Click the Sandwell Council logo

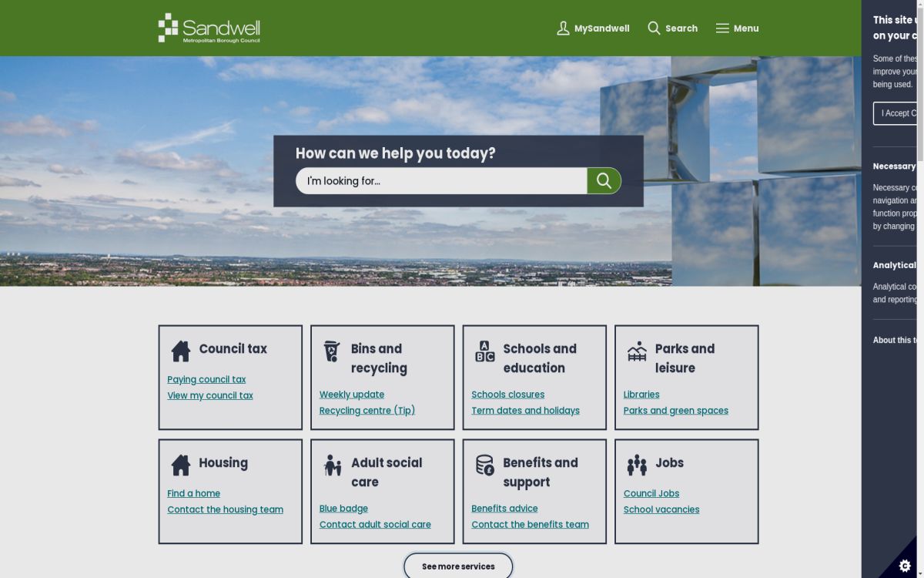click(209, 28)
